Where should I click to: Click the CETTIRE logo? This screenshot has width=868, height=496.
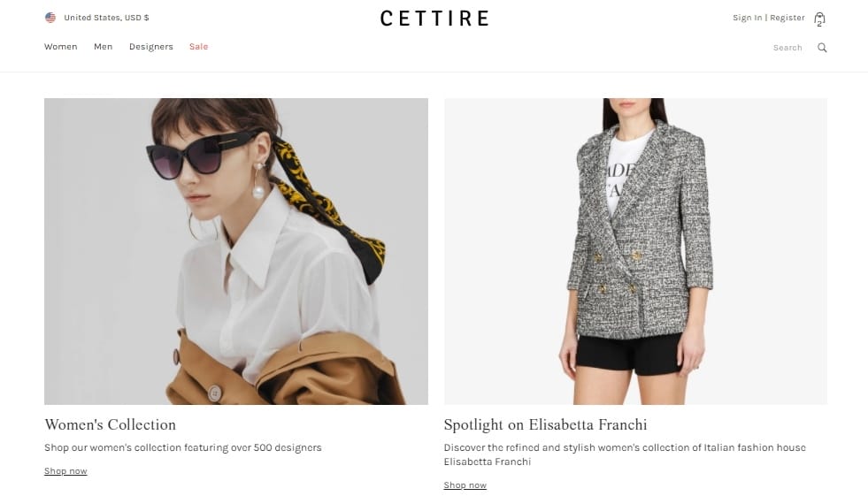point(434,19)
